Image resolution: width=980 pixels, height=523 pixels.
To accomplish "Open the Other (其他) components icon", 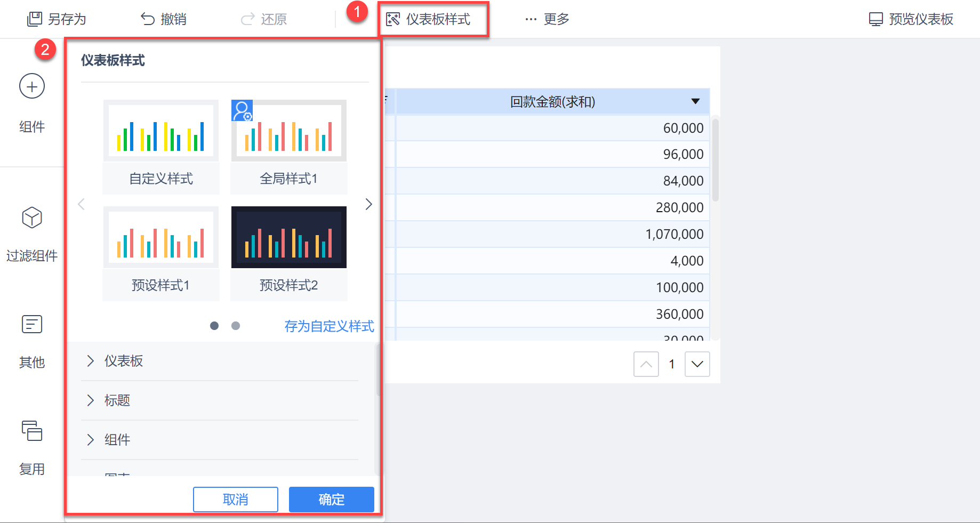I will [32, 324].
